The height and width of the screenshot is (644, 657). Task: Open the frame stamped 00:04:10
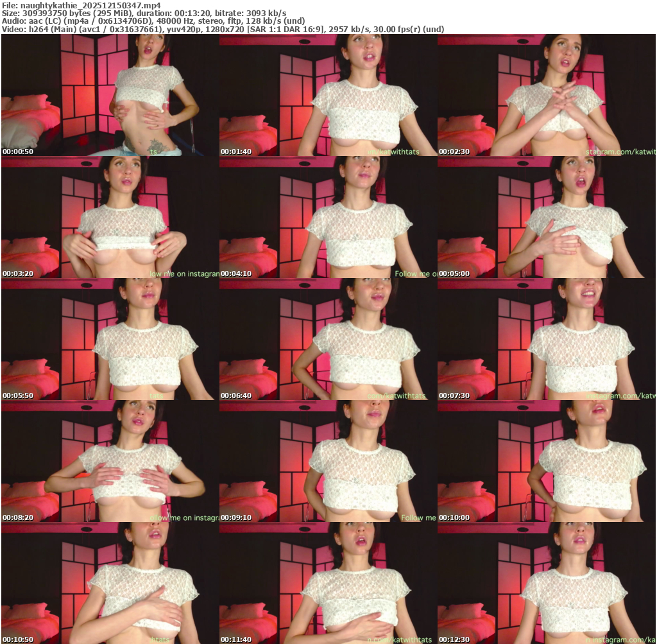point(328,217)
